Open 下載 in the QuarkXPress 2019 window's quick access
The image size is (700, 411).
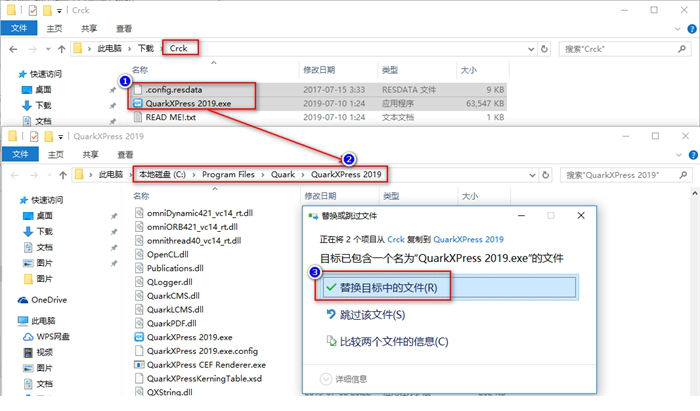(44, 231)
